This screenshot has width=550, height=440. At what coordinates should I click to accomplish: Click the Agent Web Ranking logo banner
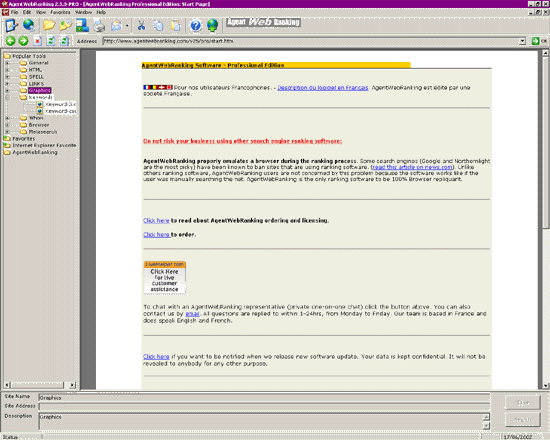pos(263,22)
